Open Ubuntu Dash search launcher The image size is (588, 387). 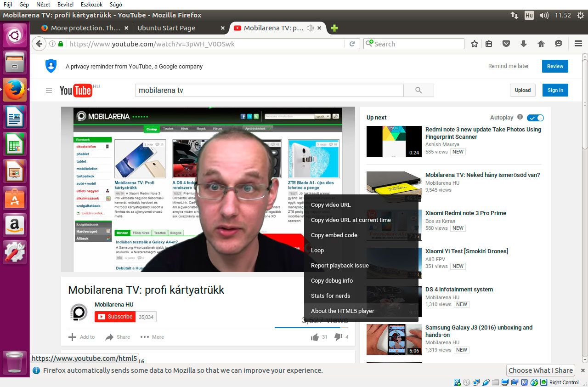coord(15,35)
